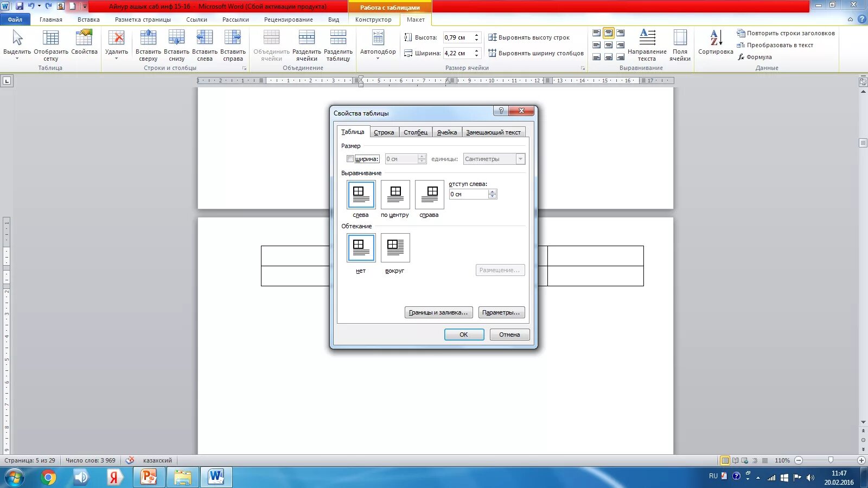Viewport: 868px width, 488px height.
Task: Select align bottom right cell alignment
Action: tap(620, 57)
